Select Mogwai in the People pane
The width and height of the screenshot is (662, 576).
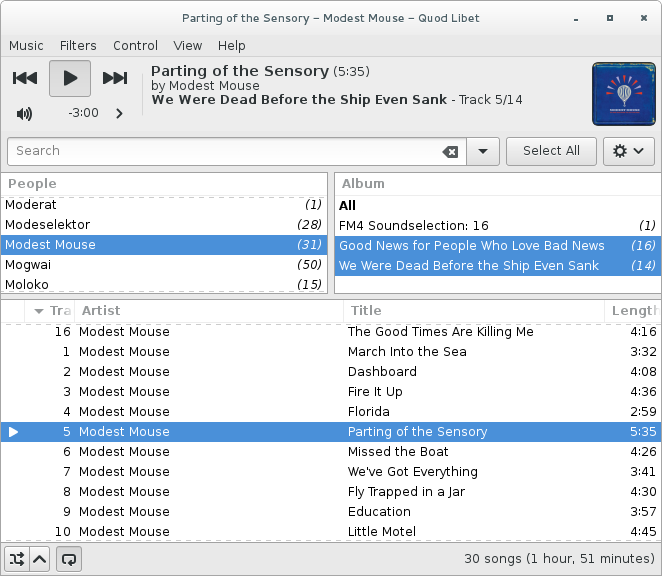click(164, 265)
